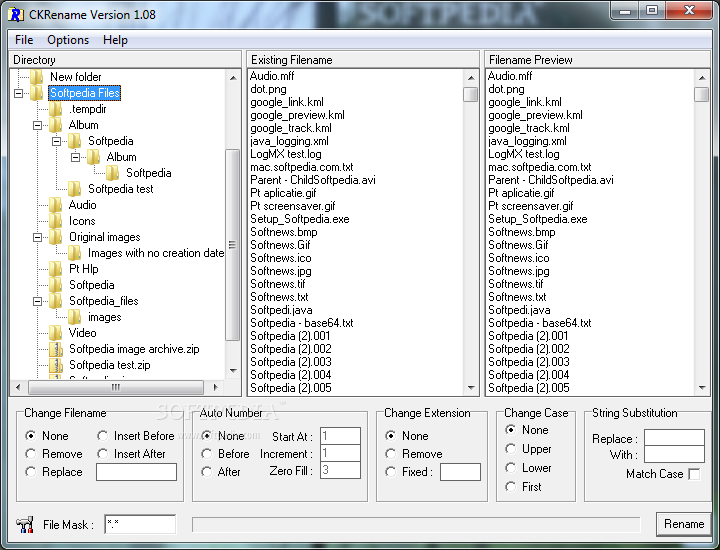Collapse the Original images node

point(37,237)
